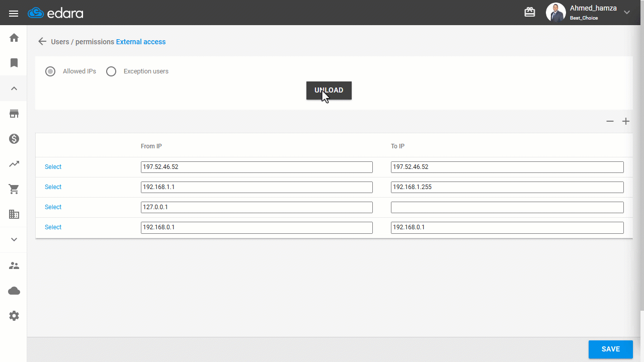This screenshot has width=644, height=362.
Task: Open the settings gear sidebar icon
Action: tap(14, 316)
